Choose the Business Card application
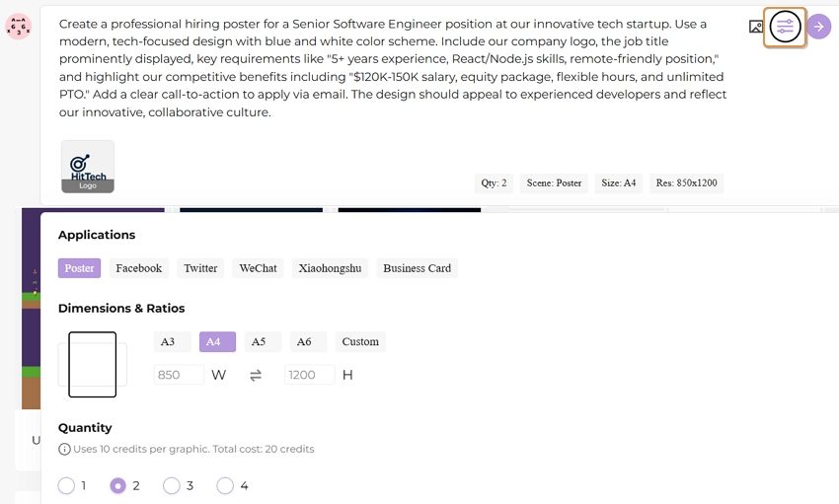This screenshot has width=839, height=504. (x=417, y=268)
